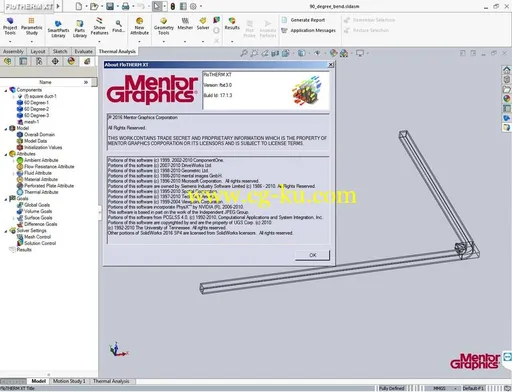Switch to Evaluate tab
The width and height of the screenshot is (512, 392).
pos(83,51)
